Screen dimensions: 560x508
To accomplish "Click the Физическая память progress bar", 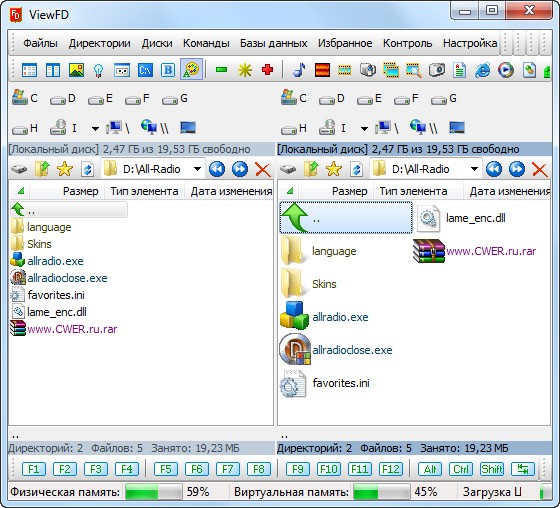I will 154,492.
